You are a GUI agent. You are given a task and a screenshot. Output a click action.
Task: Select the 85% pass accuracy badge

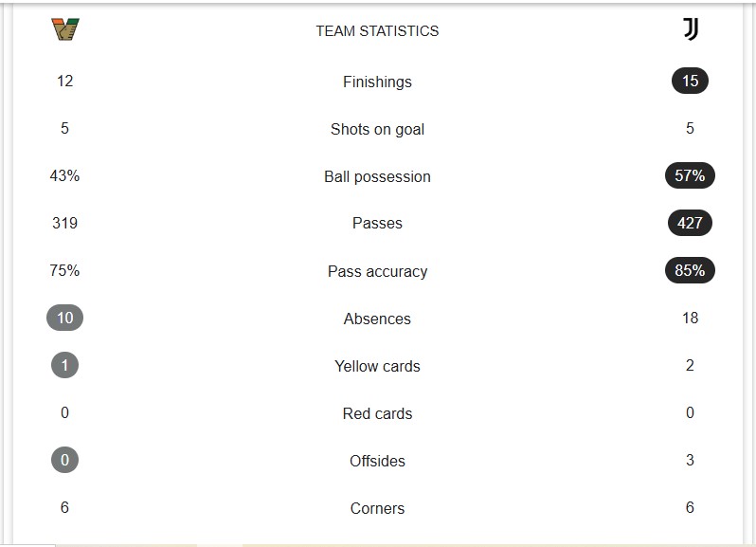point(690,270)
